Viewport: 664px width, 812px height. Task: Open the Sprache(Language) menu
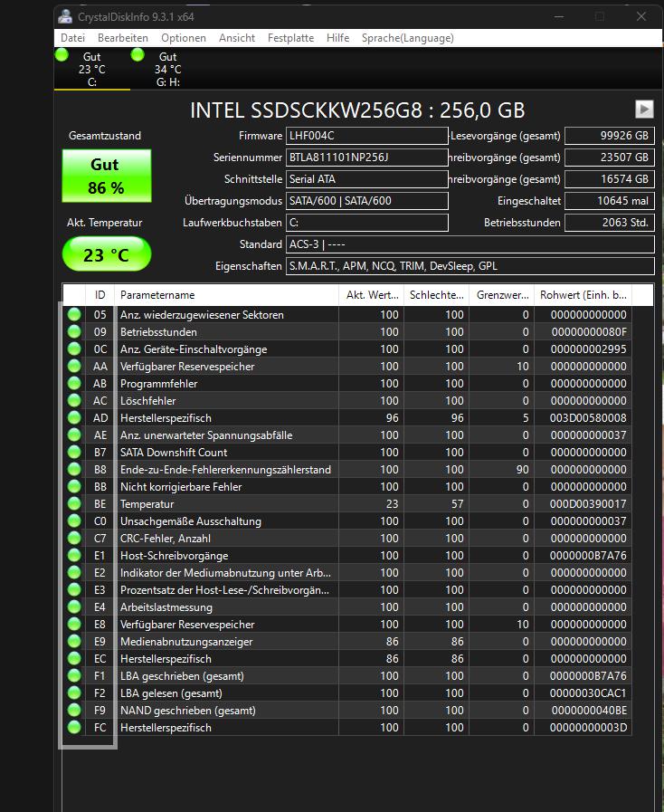coord(407,38)
